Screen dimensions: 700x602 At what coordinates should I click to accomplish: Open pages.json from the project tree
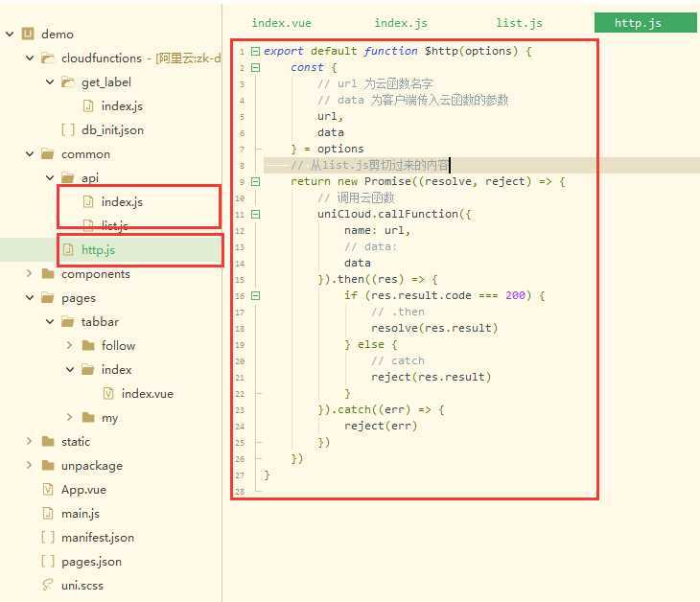coord(91,562)
